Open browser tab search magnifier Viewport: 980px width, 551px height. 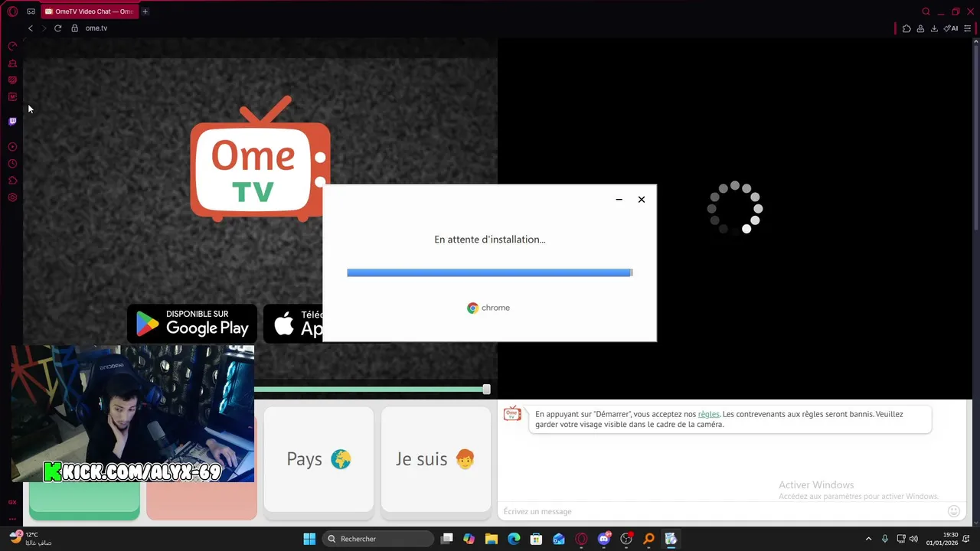point(926,11)
